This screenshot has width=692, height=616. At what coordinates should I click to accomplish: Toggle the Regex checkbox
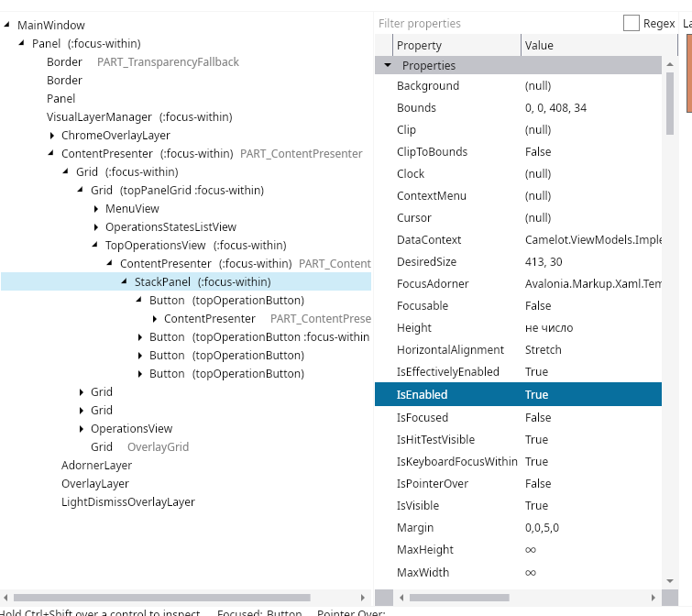pos(632,23)
